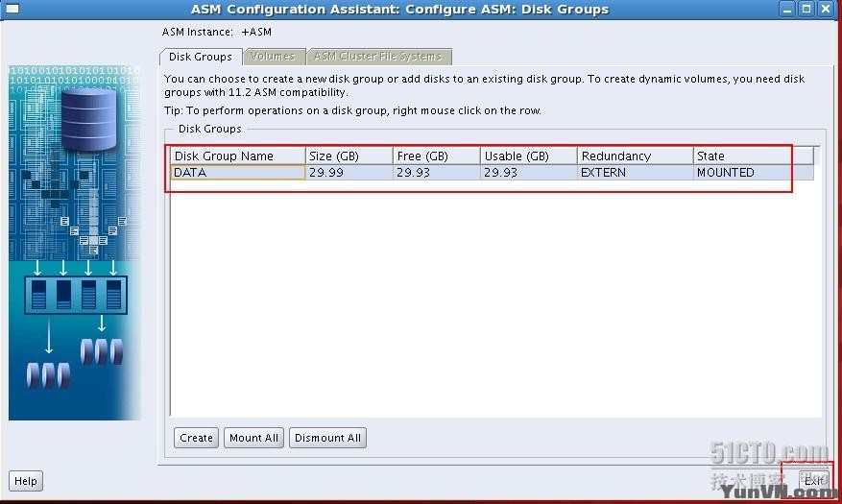Minimize the ASM Configuration Assistant window
The width and height of the screenshot is (842, 504).
[x=787, y=10]
